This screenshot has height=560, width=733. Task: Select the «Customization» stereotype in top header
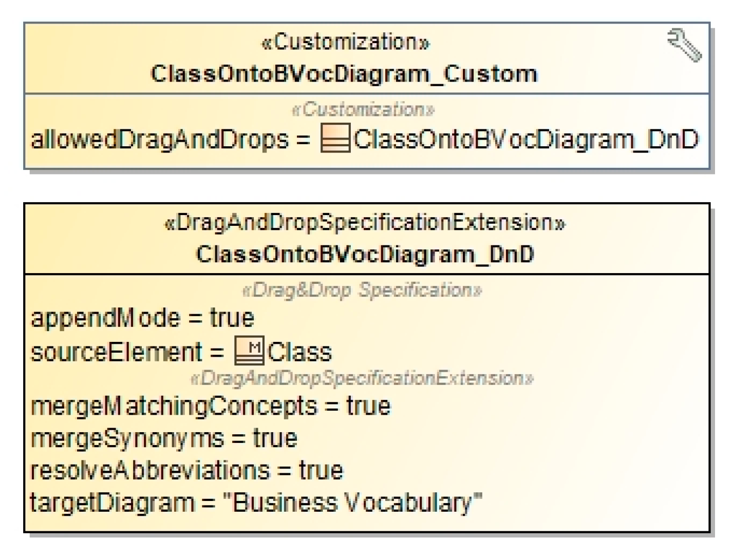point(346,43)
